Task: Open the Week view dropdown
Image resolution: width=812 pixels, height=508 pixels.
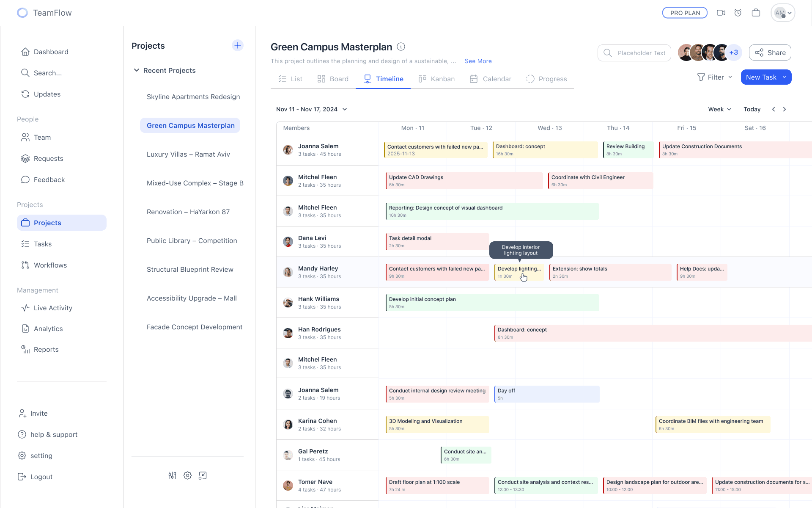Action: pos(719,109)
